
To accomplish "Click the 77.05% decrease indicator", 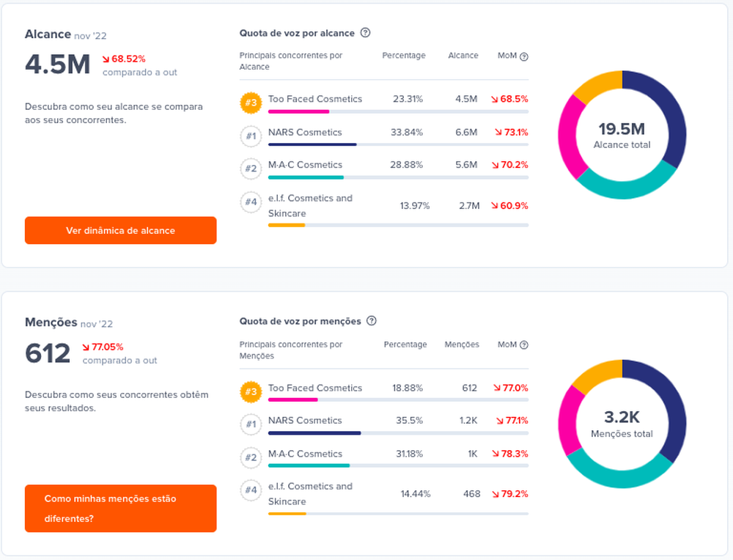I will coord(103,347).
